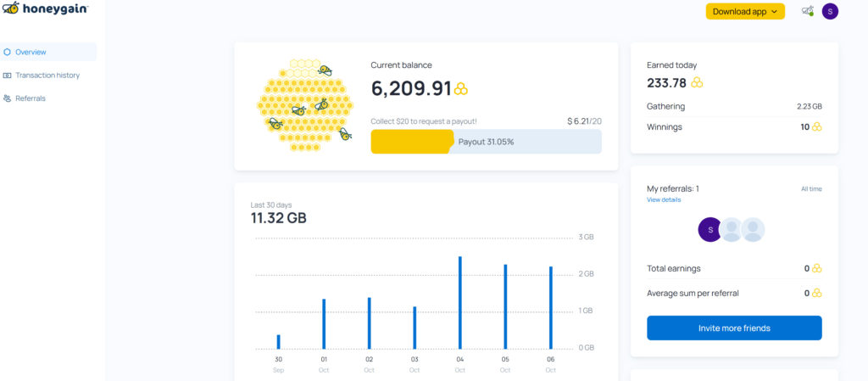Click the purple S referral avatar

[x=709, y=229]
